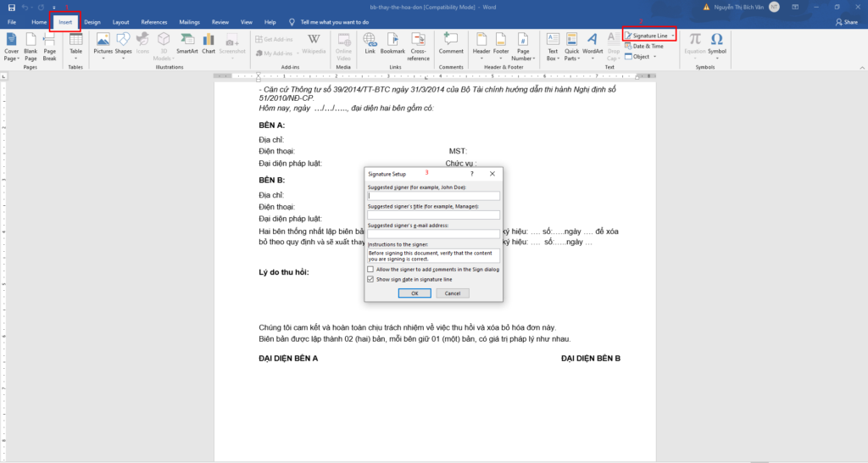
Task: Switch to the Design tab
Action: 92,21
